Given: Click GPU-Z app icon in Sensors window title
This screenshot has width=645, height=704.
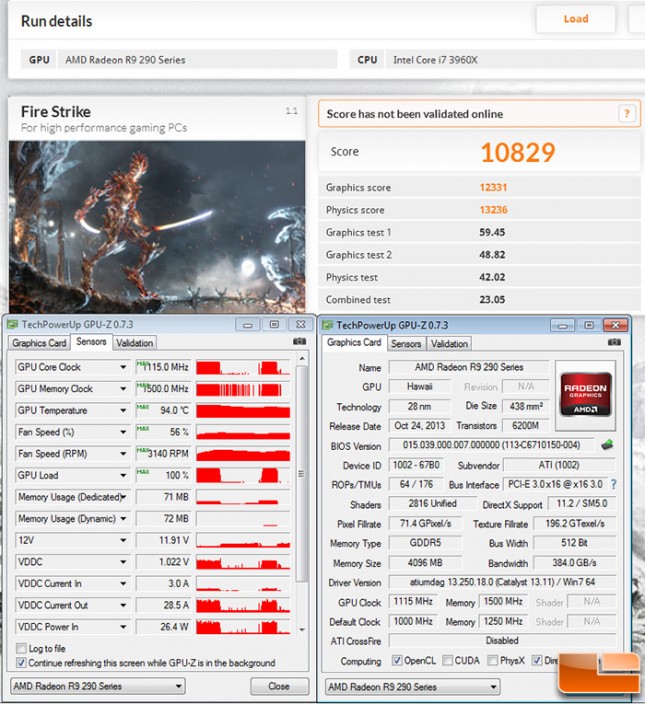Looking at the screenshot, I should [13, 324].
